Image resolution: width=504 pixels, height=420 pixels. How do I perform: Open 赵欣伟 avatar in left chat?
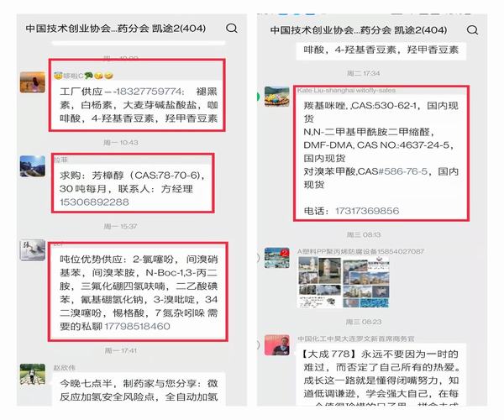tap(33, 374)
